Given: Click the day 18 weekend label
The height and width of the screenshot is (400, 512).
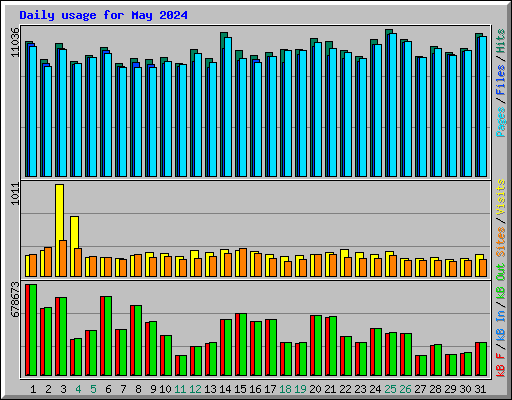Looking at the screenshot, I should [x=285, y=389].
